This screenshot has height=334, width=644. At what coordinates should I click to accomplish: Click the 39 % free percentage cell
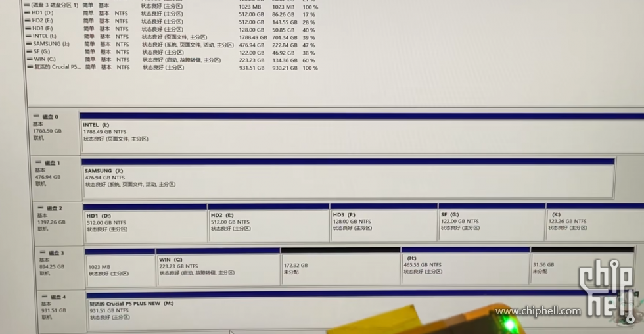pyautogui.click(x=308, y=37)
